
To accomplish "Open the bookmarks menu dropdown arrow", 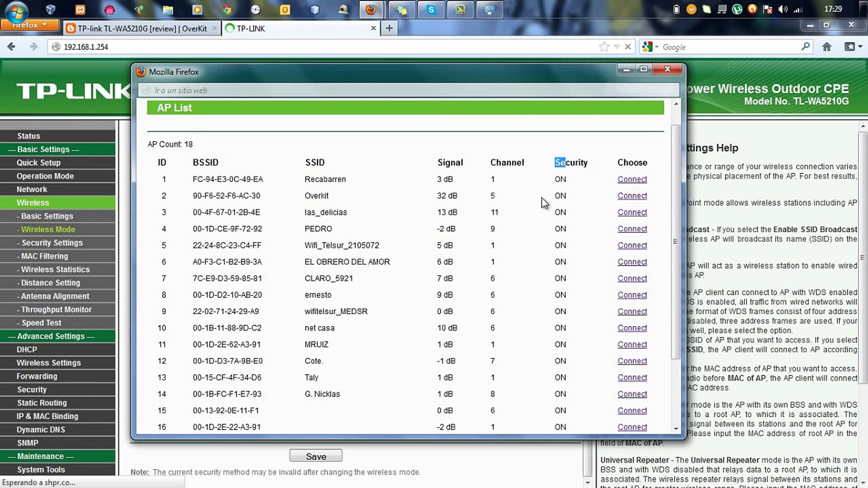I will point(859,47).
